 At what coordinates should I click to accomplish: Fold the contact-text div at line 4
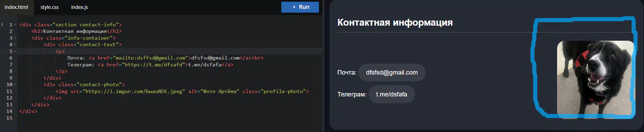click(x=15, y=44)
